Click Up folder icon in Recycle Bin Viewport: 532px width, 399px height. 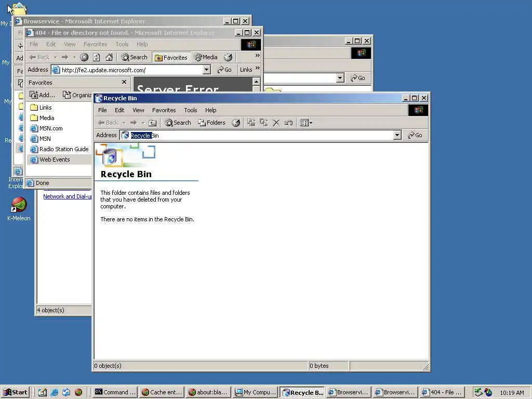tap(153, 123)
